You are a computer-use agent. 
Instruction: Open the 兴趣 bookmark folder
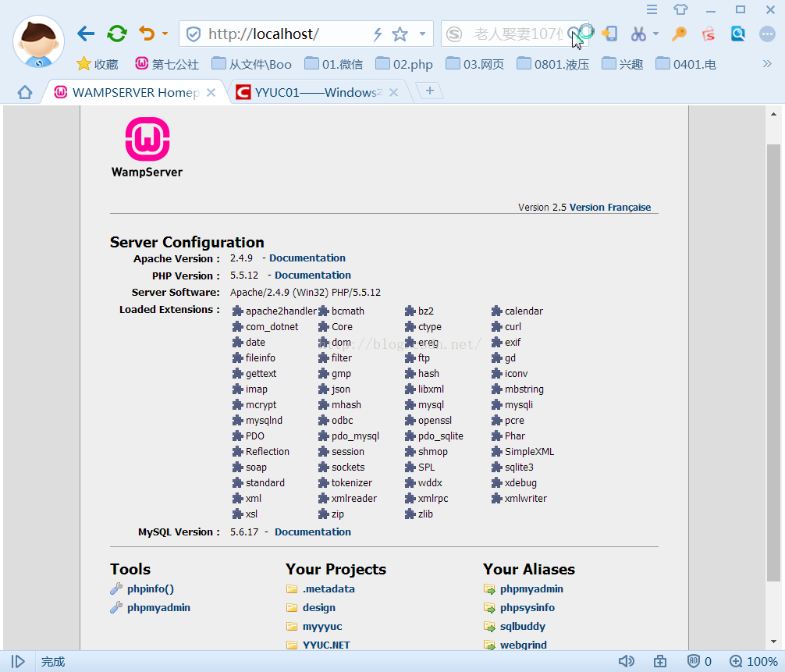[x=622, y=64]
